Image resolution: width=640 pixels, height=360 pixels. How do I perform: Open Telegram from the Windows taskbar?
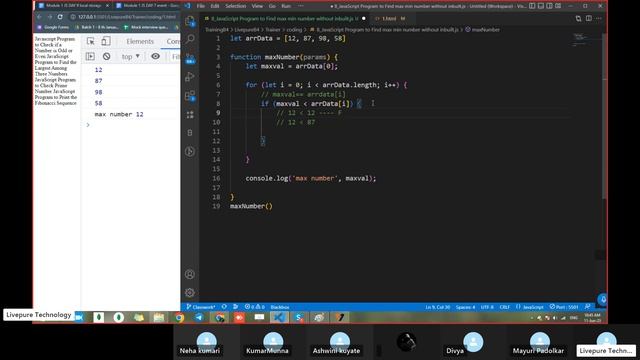199,317
